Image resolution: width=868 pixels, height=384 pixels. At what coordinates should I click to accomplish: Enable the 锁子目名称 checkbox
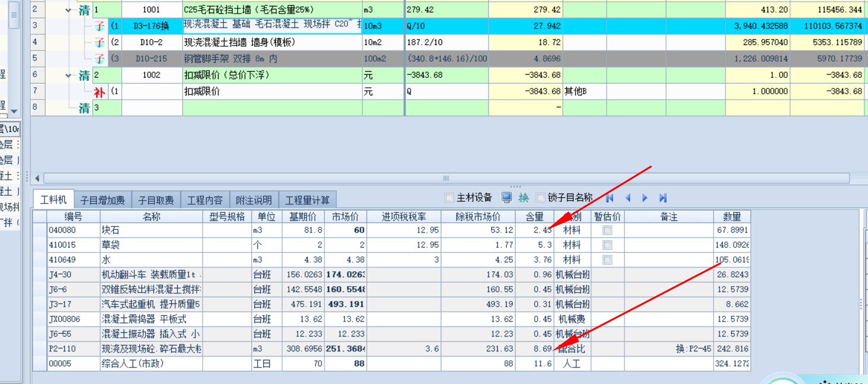click(539, 197)
